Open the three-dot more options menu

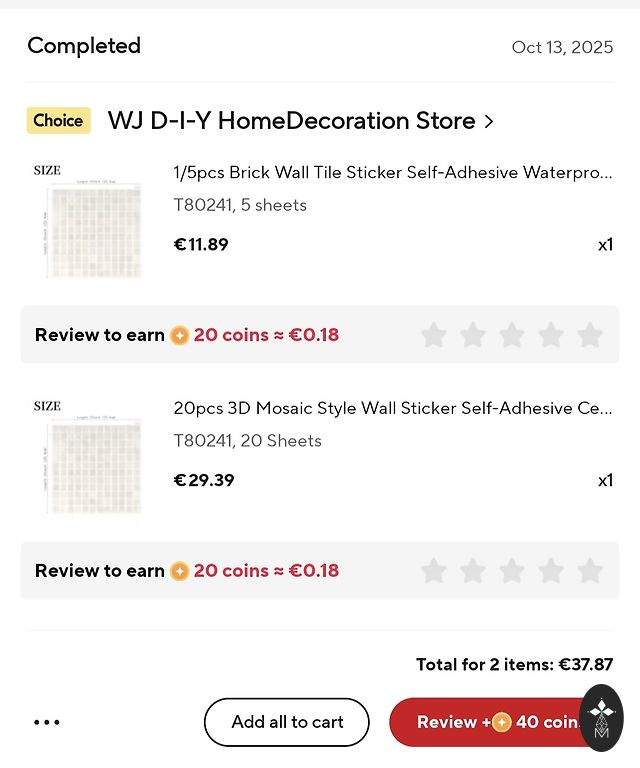pos(47,722)
